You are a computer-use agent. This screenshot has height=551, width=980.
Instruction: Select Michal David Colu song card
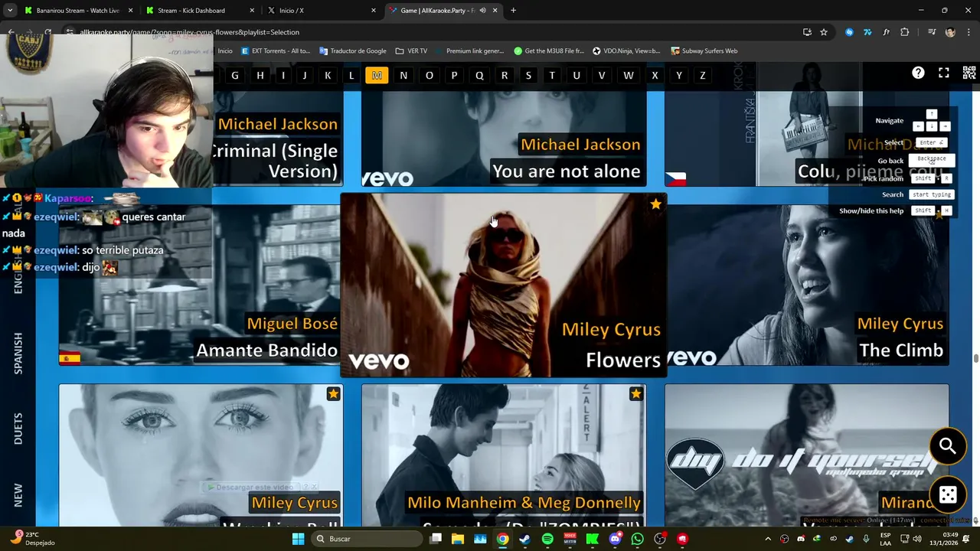[x=807, y=139]
